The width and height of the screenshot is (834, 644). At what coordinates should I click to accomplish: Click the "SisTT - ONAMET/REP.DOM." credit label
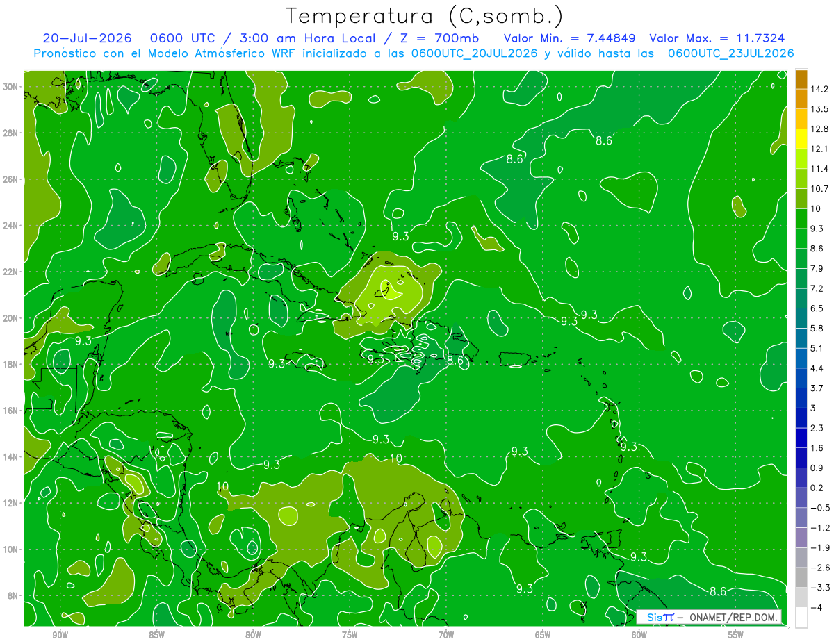tap(709, 617)
